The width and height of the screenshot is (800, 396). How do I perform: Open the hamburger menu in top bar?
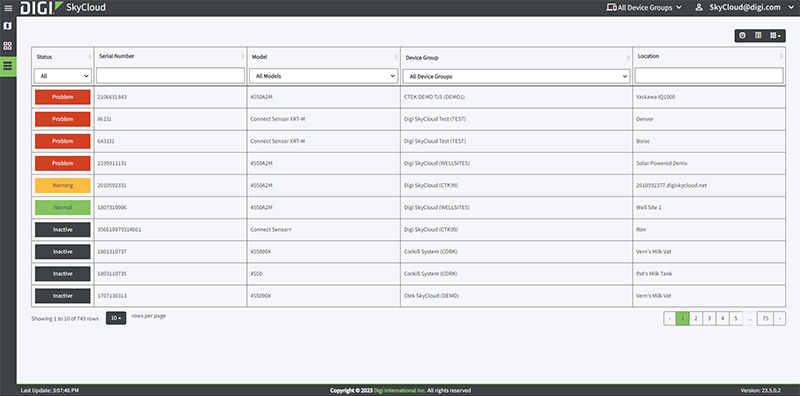click(8, 8)
